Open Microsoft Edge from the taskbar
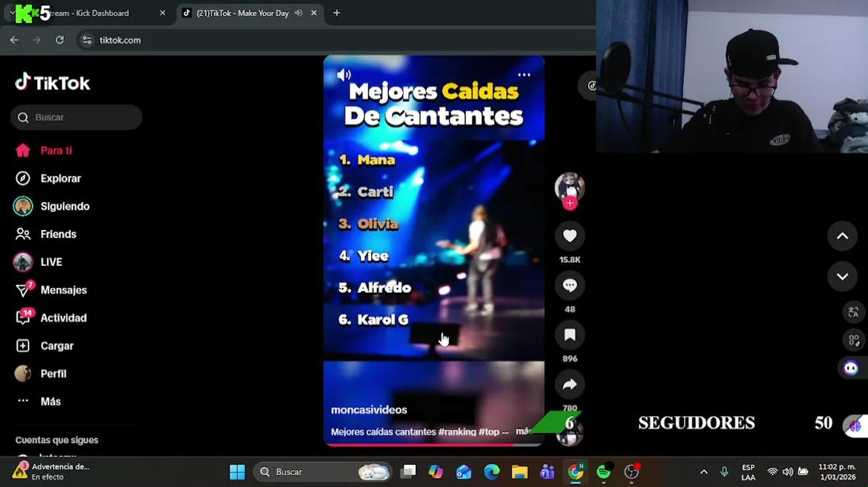 click(x=491, y=471)
